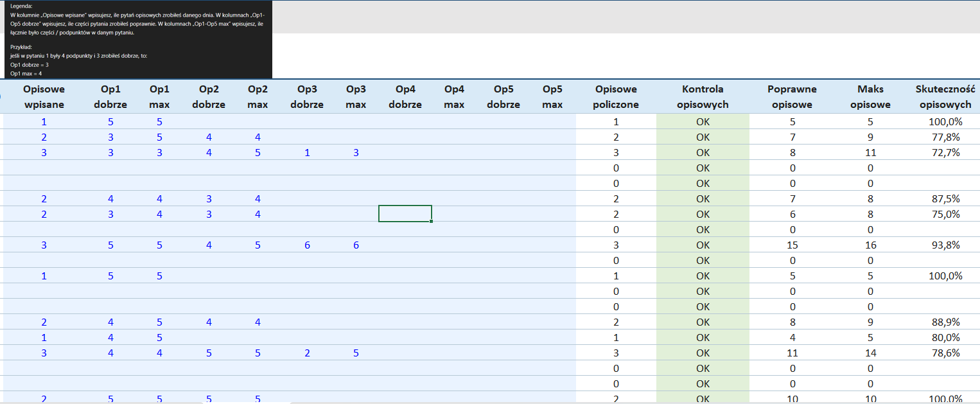Select Maks opisowe value 9 in the 77,8% row
This screenshot has height=404, width=980.
click(x=870, y=137)
